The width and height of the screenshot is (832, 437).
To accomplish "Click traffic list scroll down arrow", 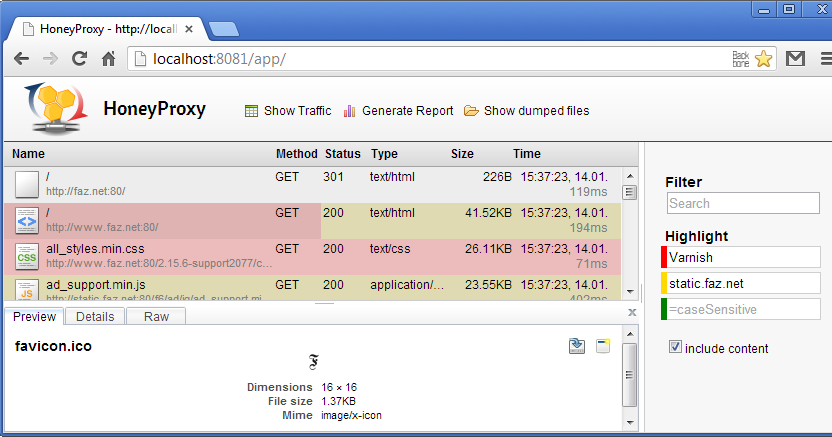I will (x=630, y=292).
